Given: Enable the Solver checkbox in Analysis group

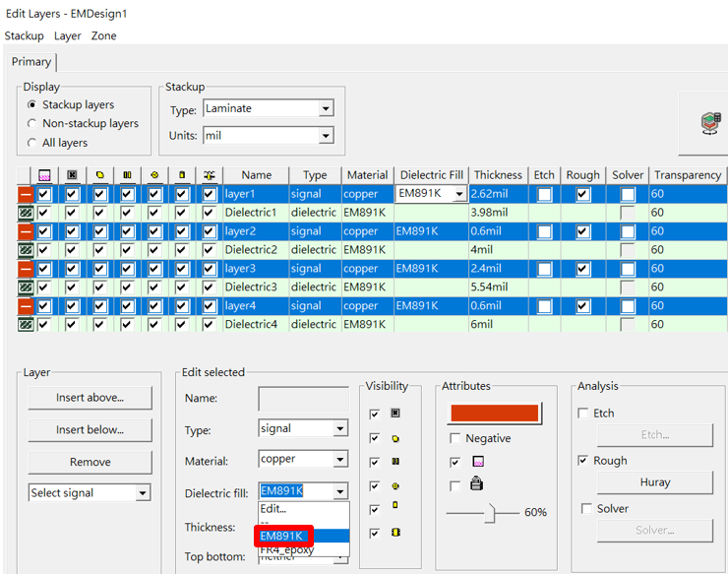Looking at the screenshot, I should (587, 508).
